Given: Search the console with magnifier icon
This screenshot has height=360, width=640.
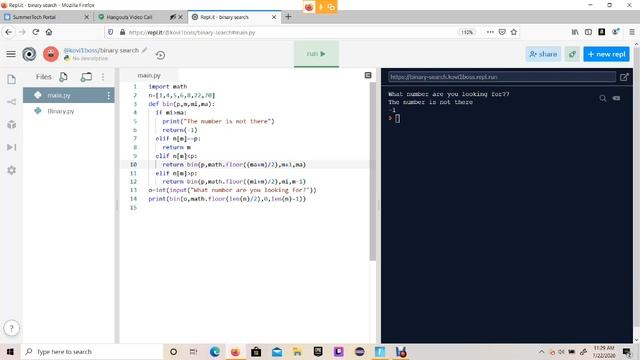Looking at the screenshot, I should (602, 98).
